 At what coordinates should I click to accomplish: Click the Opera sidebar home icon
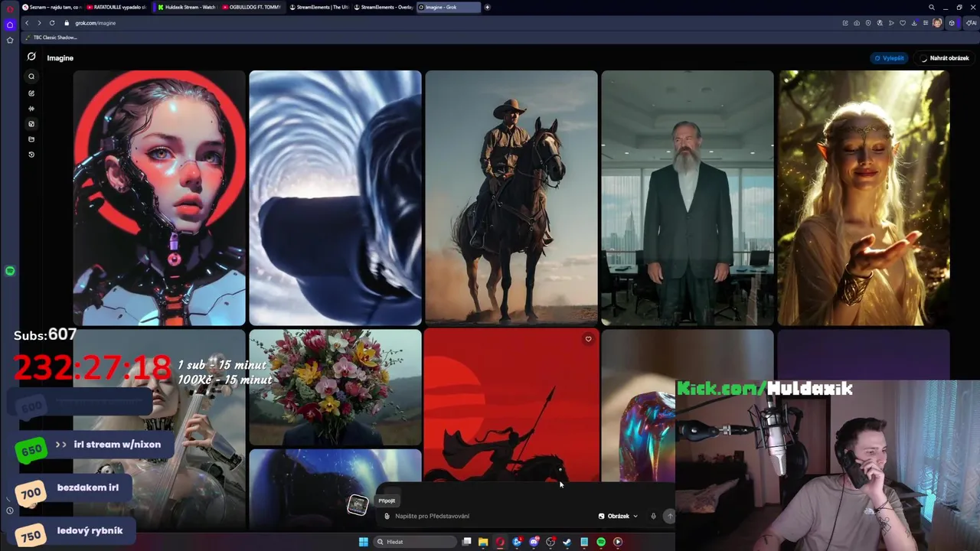coord(10,24)
